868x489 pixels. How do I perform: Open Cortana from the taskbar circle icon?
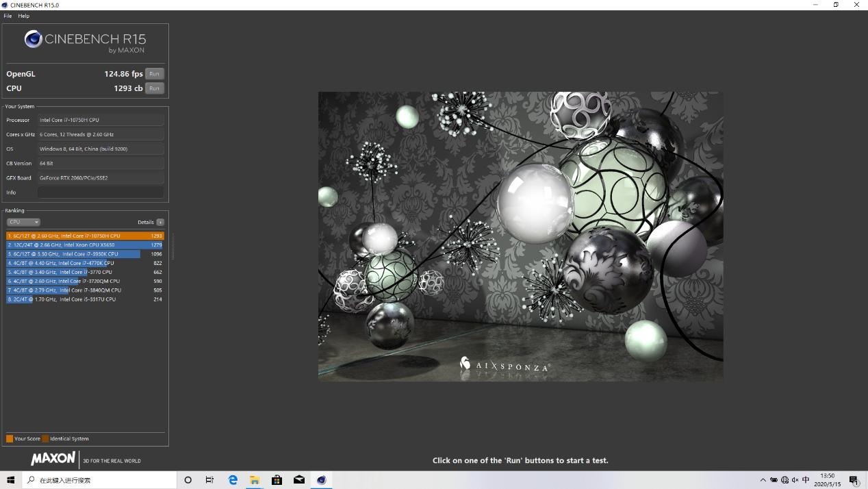tap(188, 480)
